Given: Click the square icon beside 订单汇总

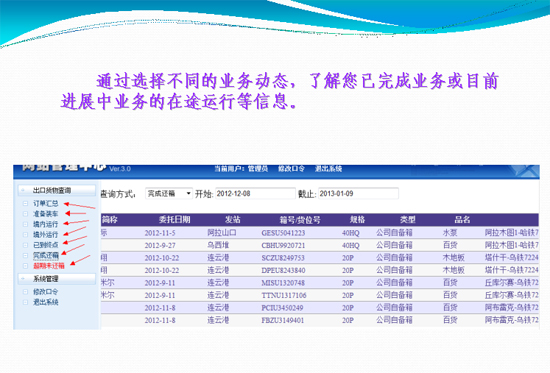Looking at the screenshot, I should [x=25, y=204].
